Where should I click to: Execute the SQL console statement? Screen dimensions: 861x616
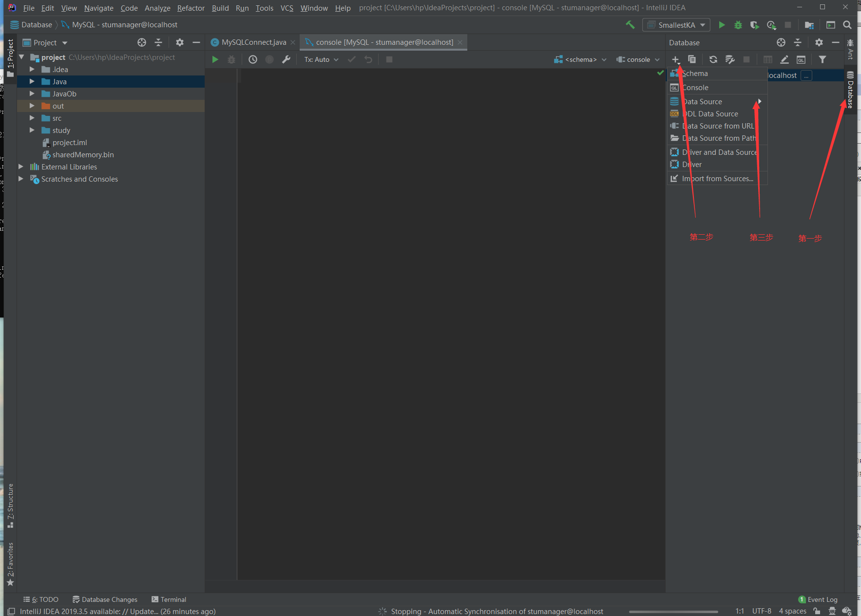pyautogui.click(x=215, y=59)
